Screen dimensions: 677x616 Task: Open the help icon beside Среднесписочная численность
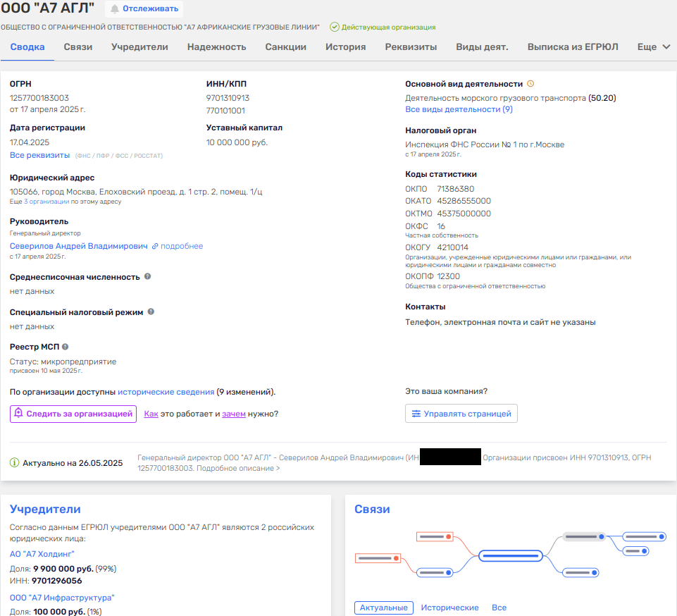pos(148,276)
